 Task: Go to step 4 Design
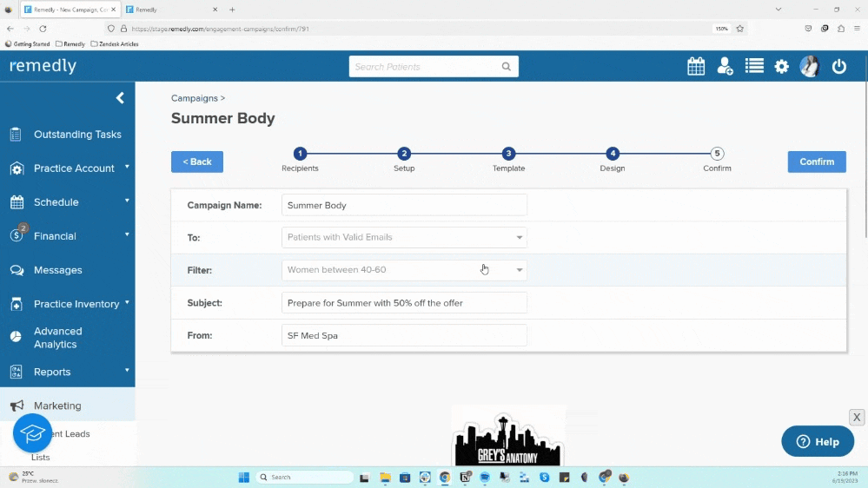pos(613,154)
